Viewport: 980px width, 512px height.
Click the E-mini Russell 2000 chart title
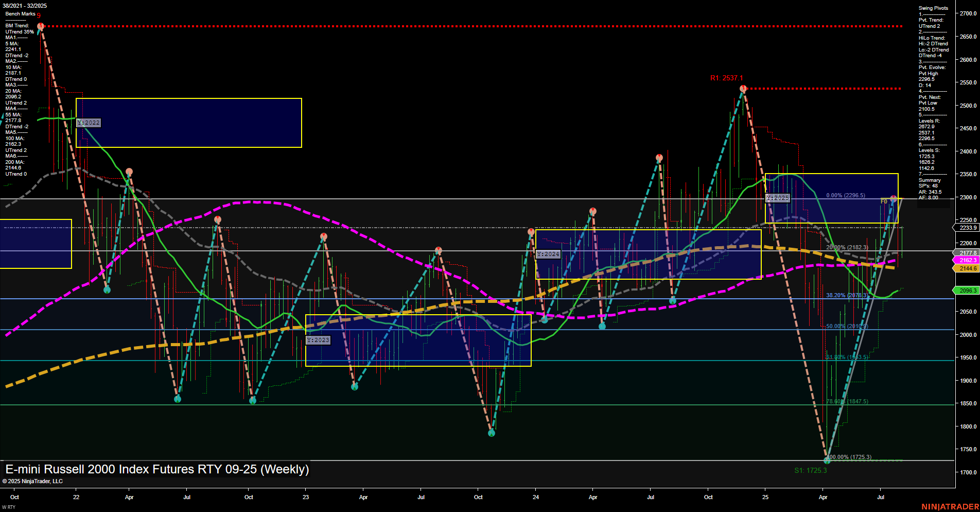tap(156, 469)
